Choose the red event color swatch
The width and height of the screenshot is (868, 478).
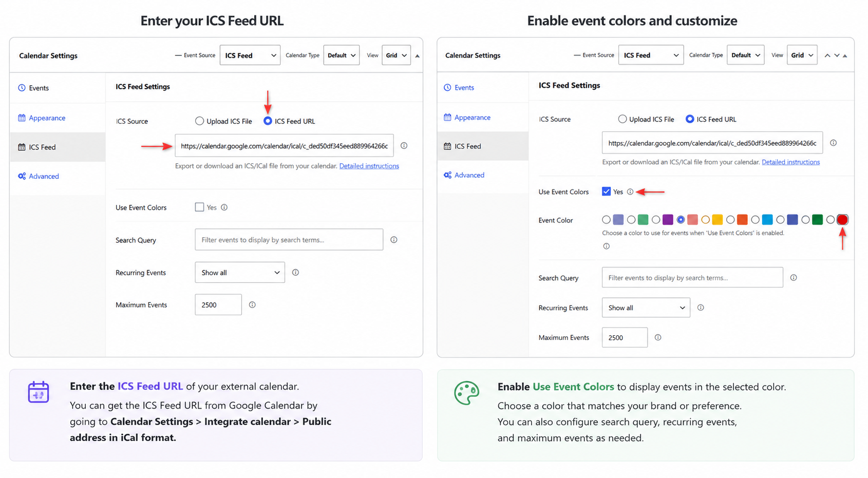click(842, 220)
